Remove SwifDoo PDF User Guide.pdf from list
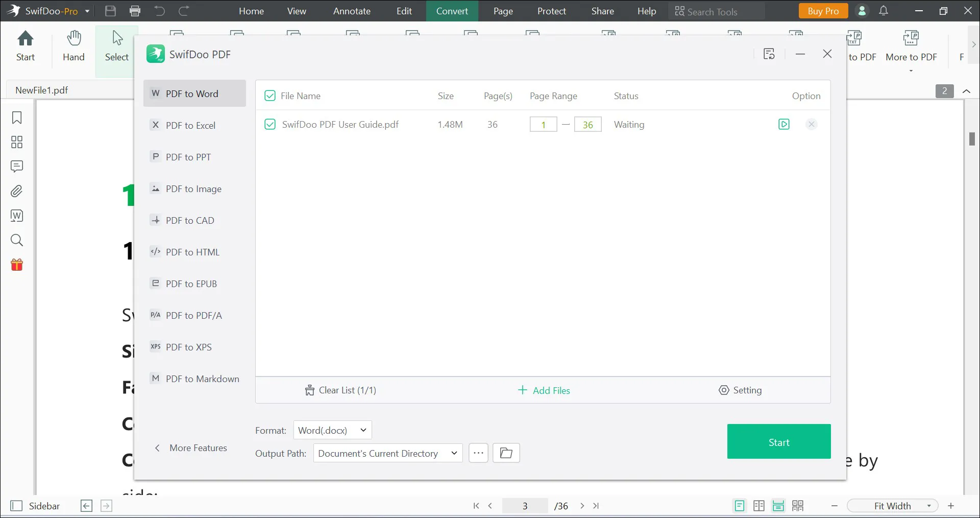Screen dimensions: 980x518 tap(811, 124)
